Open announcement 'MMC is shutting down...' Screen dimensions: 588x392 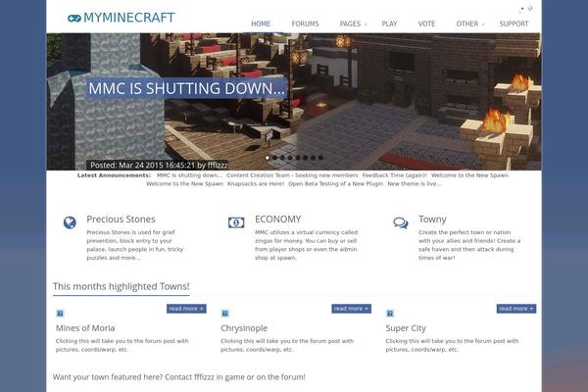tap(189, 175)
